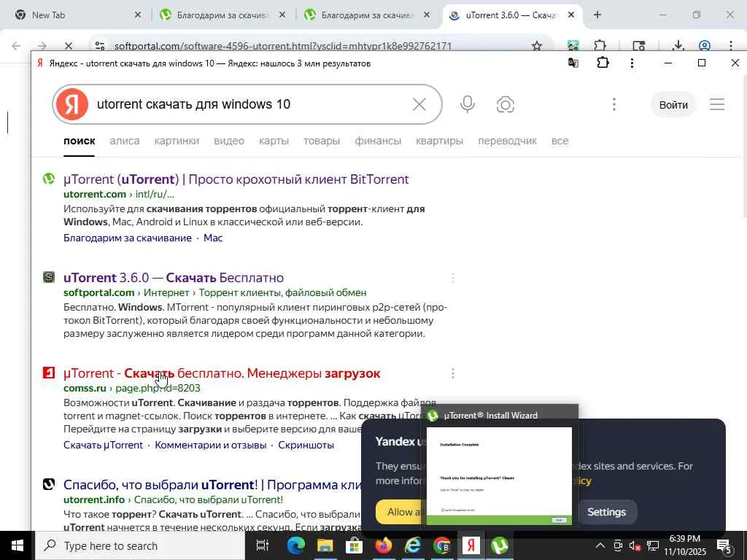This screenshot has width=747, height=560.
Task: Switch to Chrome taskbar icon
Action: pos(441,545)
